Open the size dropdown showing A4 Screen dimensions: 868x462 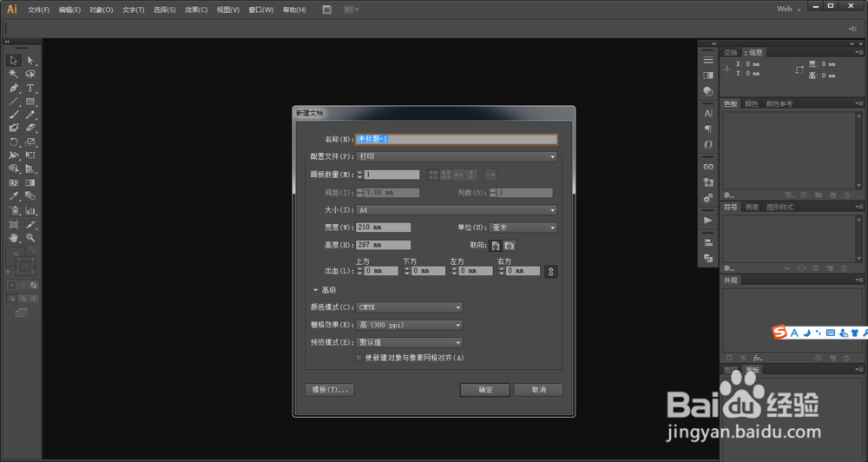pos(457,210)
